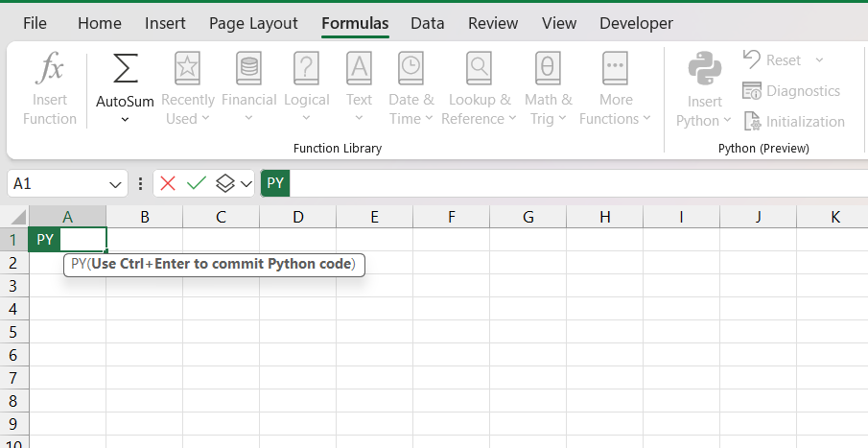Open the Name Box dropdown arrow
This screenshot has width=868, height=448.
click(115, 184)
